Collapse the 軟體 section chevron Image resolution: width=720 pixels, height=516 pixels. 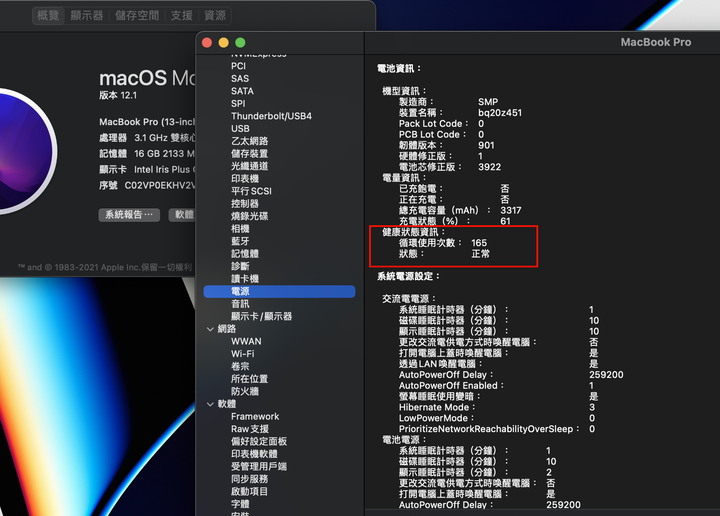210,404
